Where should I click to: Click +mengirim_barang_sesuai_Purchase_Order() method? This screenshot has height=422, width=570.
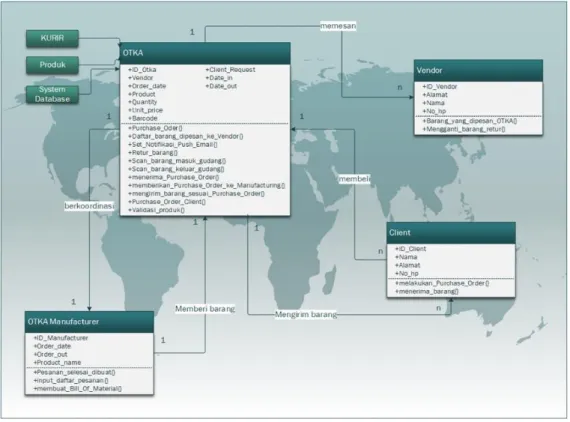coord(196,193)
